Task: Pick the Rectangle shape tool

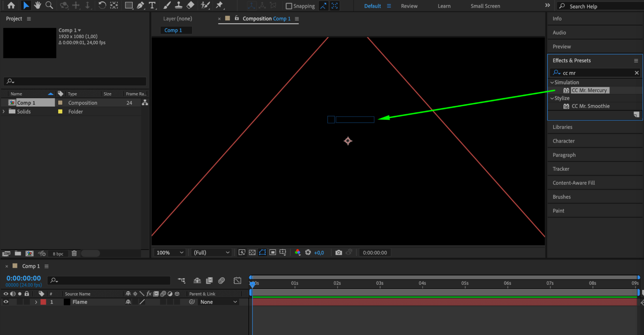Action: coord(129,5)
